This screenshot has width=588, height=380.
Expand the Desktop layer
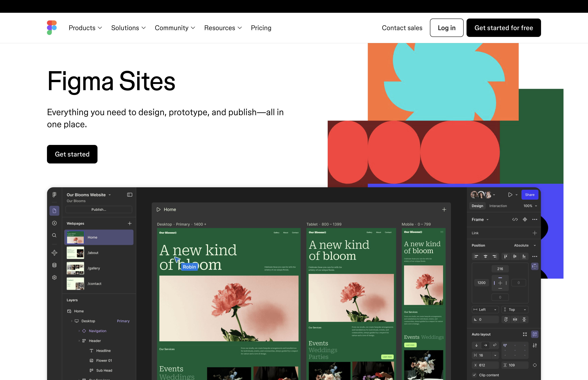tap(72, 321)
